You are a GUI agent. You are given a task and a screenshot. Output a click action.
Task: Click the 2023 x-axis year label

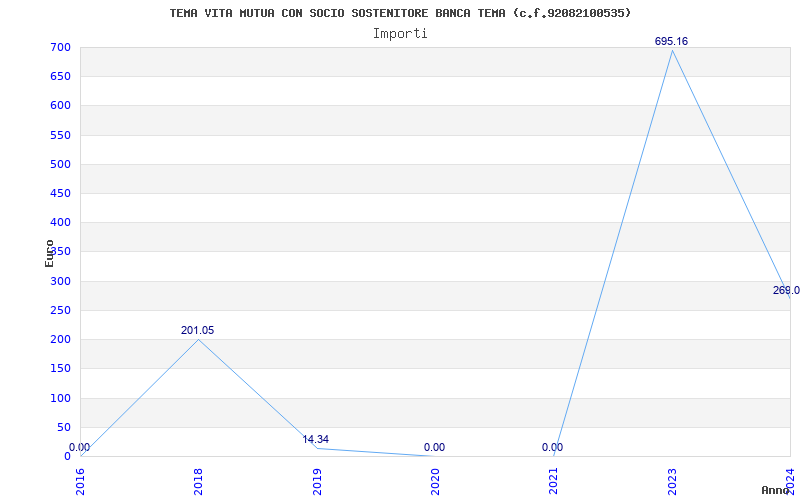click(x=672, y=482)
